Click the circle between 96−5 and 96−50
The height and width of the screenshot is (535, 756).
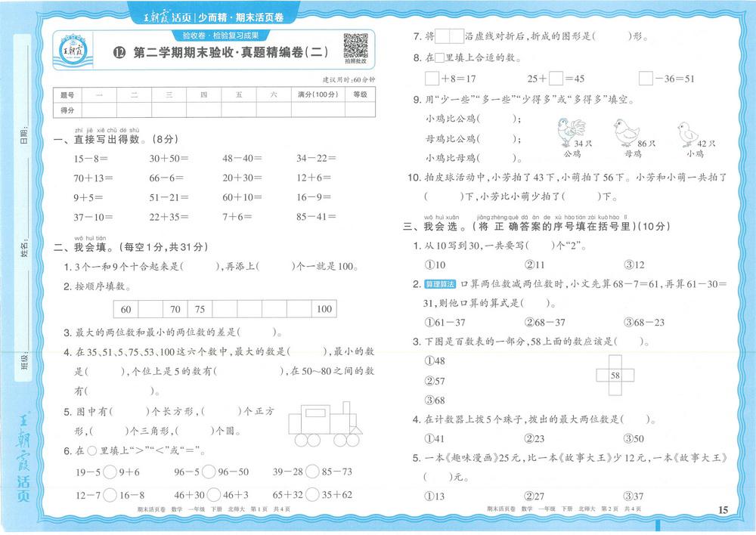click(x=209, y=472)
